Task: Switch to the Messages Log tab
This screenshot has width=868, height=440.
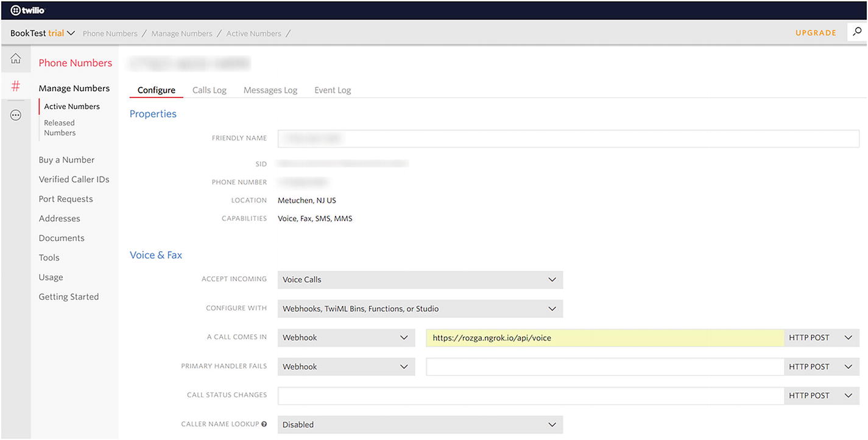Action: tap(270, 90)
